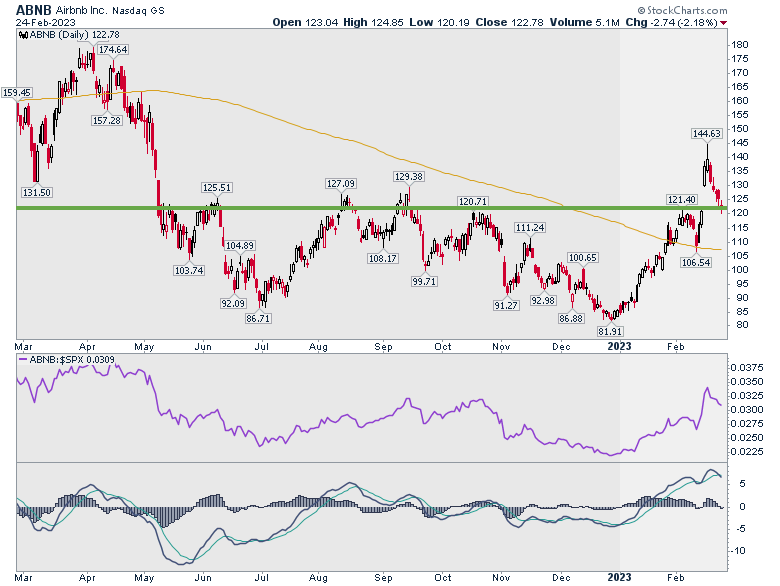This screenshot has height=586, width=780.
Task: Click the 81.91 lowest price label
Action: pos(610,331)
